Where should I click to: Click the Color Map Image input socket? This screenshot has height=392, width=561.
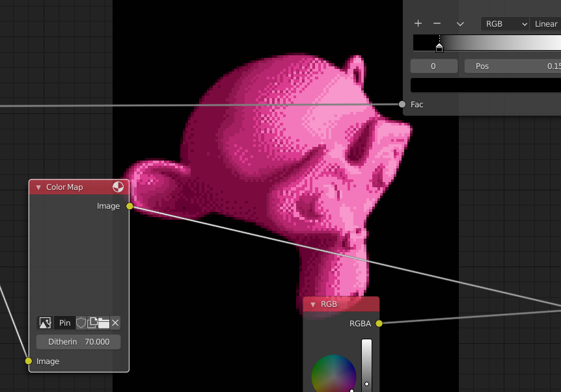(29, 361)
